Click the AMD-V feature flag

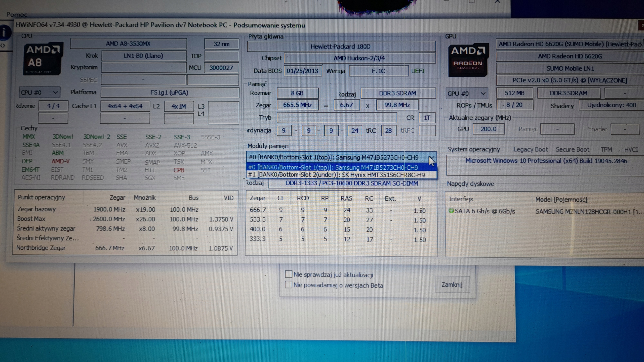click(61, 161)
